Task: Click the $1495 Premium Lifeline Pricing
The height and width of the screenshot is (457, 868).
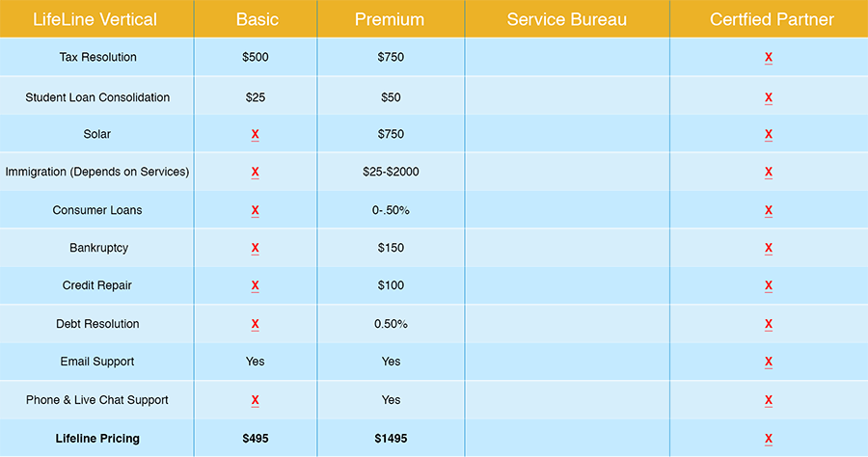Action: coord(391,439)
